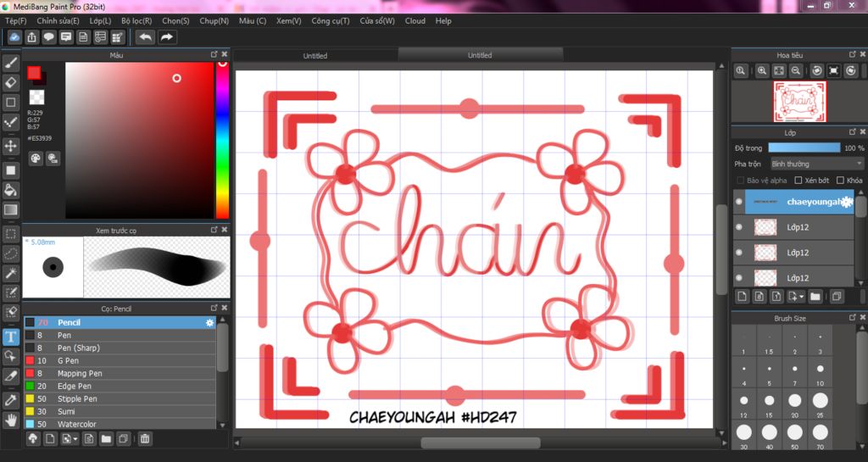Select the Watercolor brush

click(120, 425)
